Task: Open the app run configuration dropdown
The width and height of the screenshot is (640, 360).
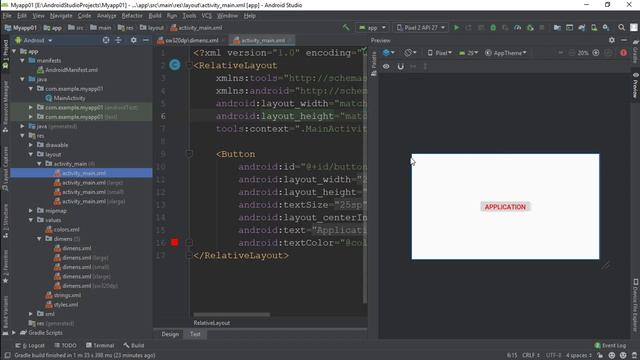Action: (372, 28)
